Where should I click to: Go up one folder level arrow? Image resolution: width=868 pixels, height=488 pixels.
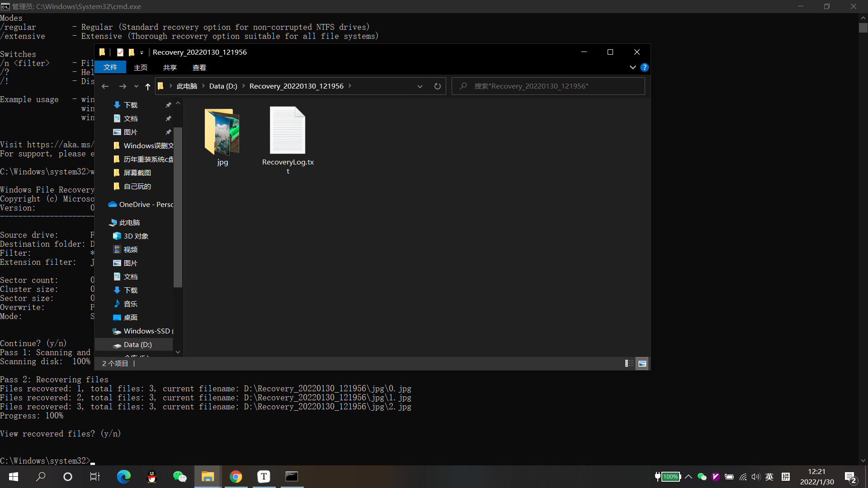tap(148, 86)
